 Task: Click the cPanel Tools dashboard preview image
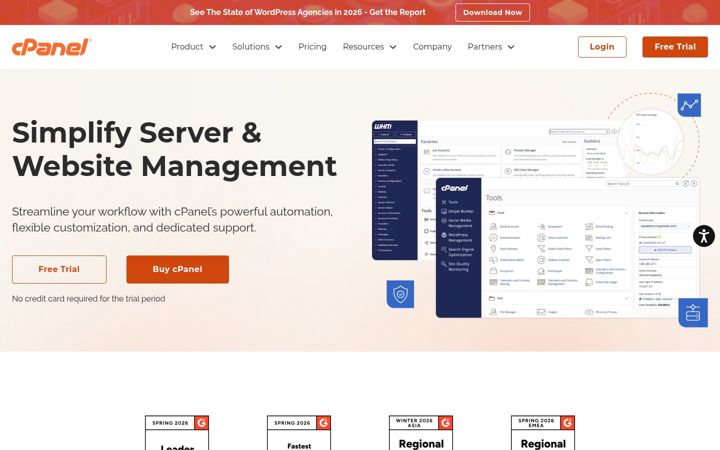tap(568, 248)
